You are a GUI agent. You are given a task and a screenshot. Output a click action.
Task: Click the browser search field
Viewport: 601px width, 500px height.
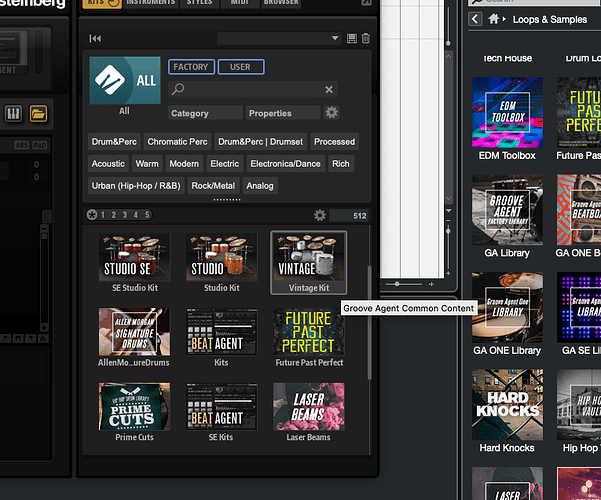[253, 89]
